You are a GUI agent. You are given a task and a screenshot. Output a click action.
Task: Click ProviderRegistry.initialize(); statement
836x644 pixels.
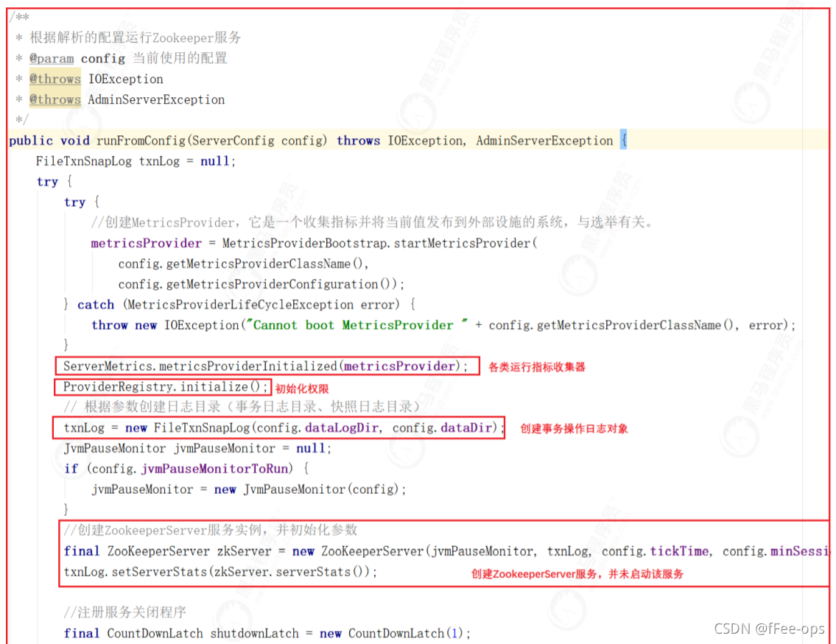[165, 386]
